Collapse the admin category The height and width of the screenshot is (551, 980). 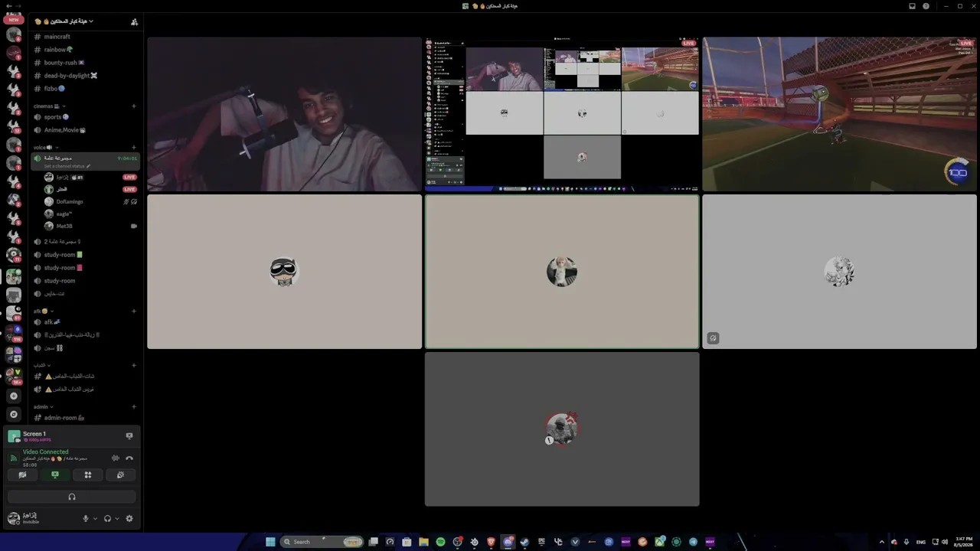point(42,407)
